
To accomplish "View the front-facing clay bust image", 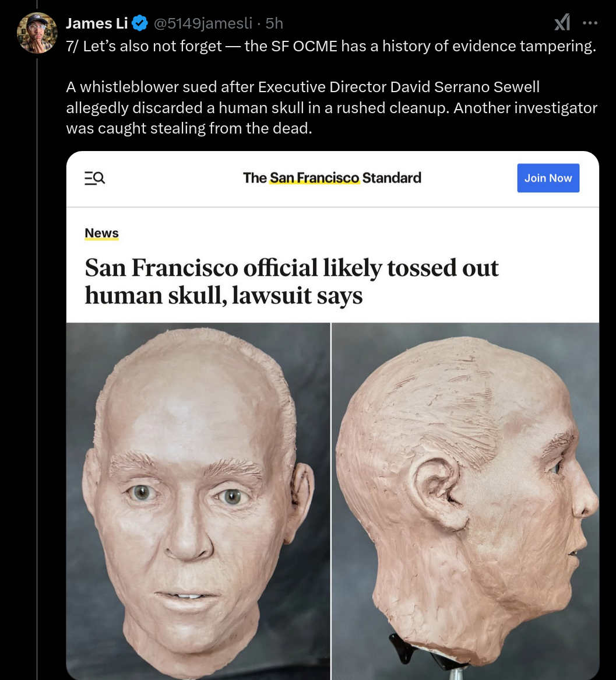I will (x=198, y=501).
